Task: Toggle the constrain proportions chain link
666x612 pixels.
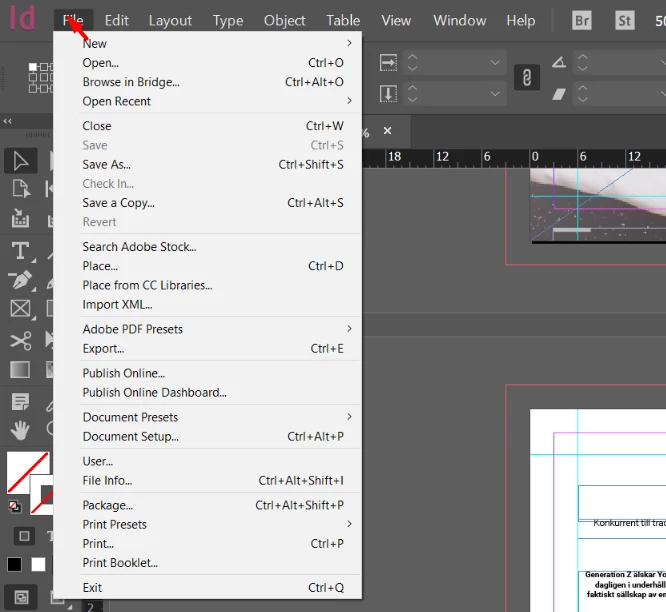Action: 527,78
